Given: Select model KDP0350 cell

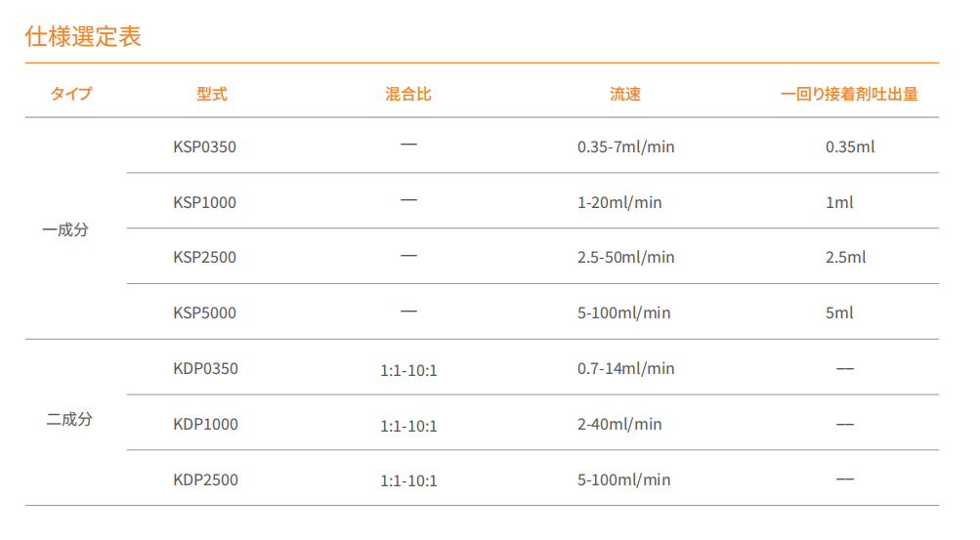Looking at the screenshot, I should click(205, 368).
